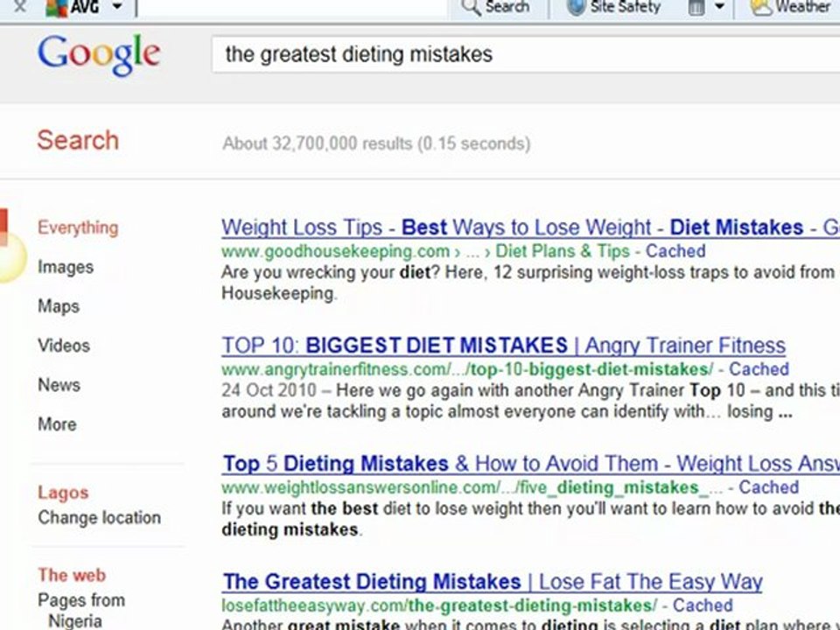Open dropdown arrow beside trash icon
The image size is (840, 630).
tap(720, 7)
